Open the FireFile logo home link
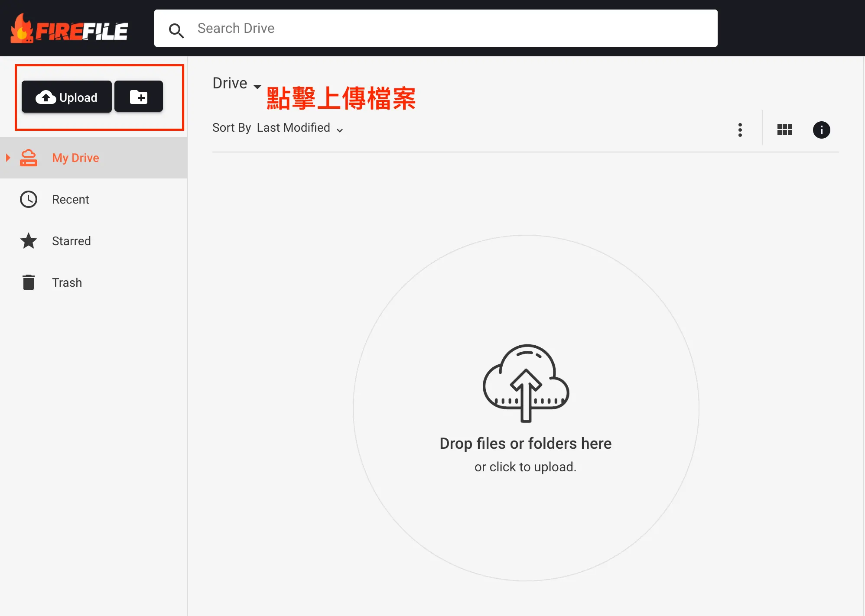Image resolution: width=865 pixels, height=616 pixels. pyautogui.click(x=69, y=29)
